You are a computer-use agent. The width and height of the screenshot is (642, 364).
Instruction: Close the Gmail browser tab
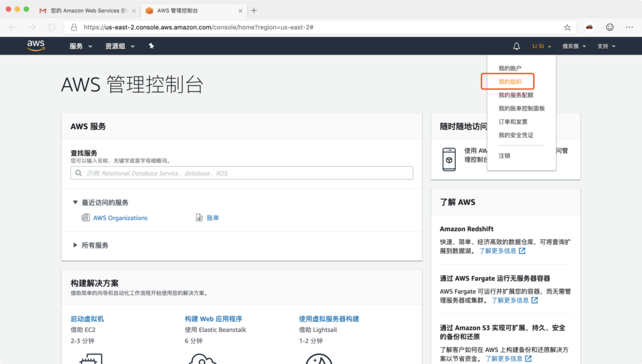point(134,11)
